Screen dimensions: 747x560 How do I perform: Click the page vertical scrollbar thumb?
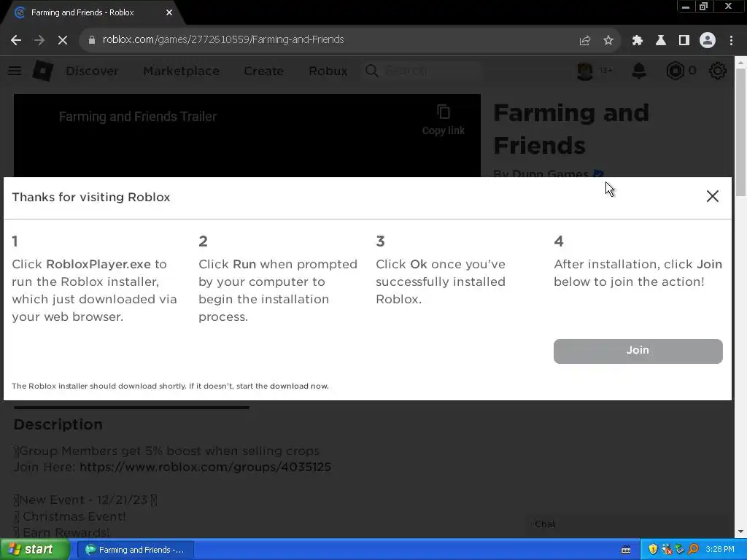(x=741, y=132)
